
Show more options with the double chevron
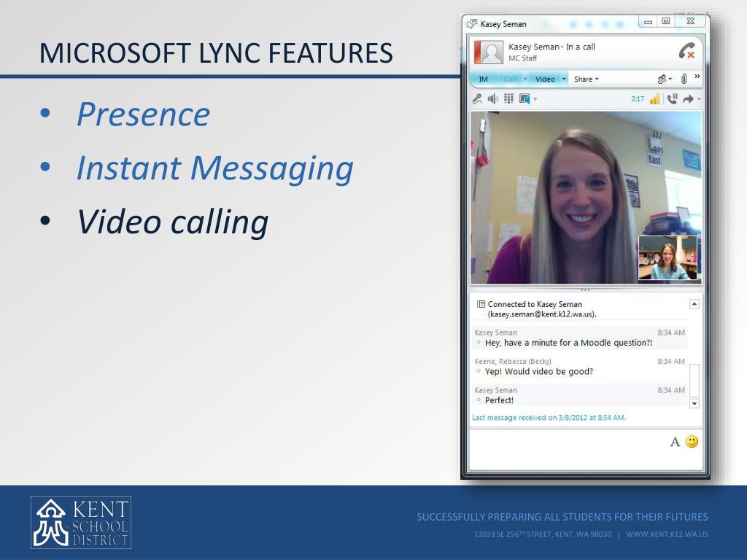[x=697, y=76]
